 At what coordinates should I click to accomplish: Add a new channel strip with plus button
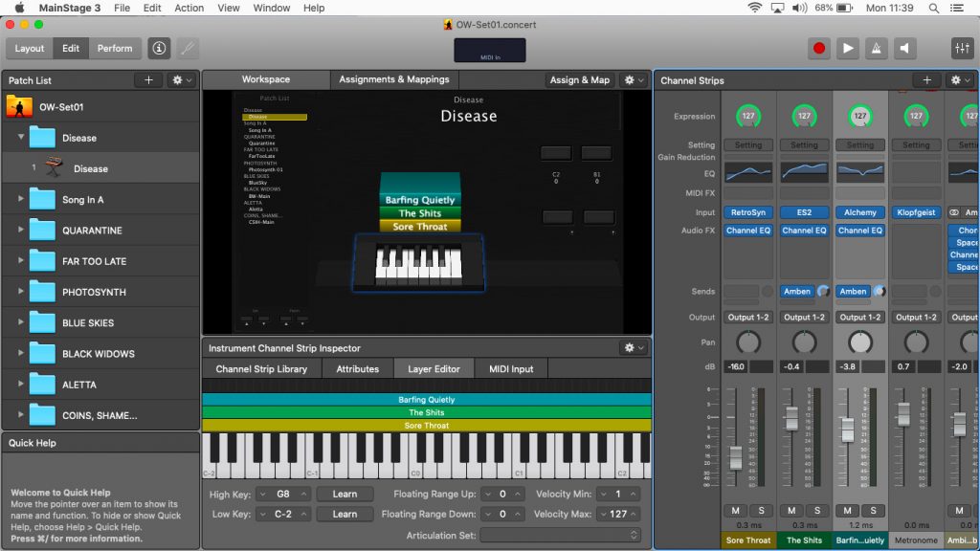tap(926, 80)
